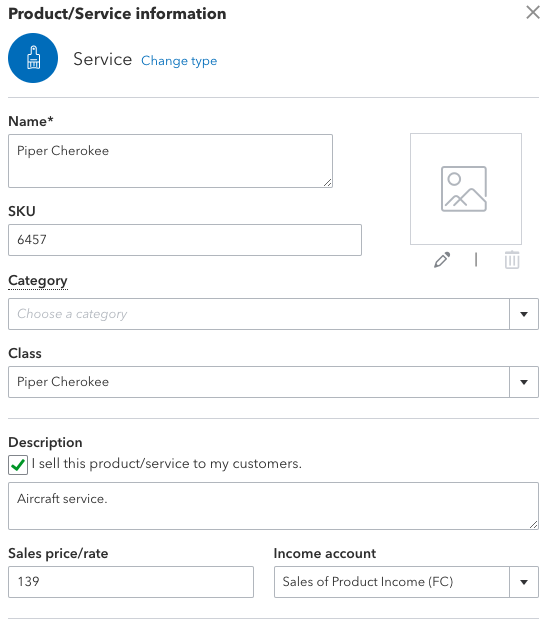
Task: Click the description box resize handle
Action: click(x=534, y=525)
